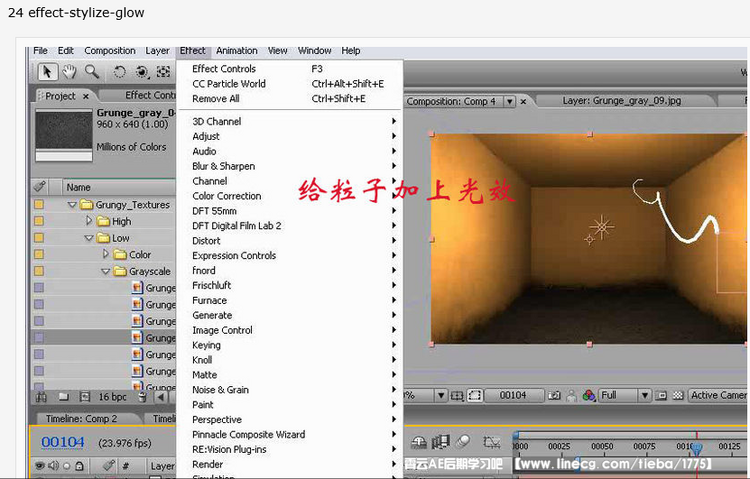Click the trash can delete icon
This screenshot has width=750, height=479.
tap(142, 397)
